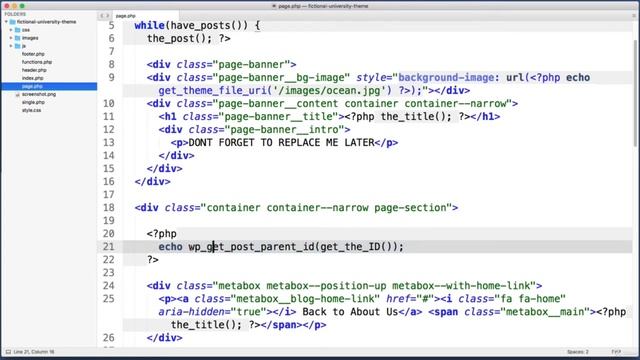Click the js folder icon
This screenshot has height=360, width=640.
coord(18,46)
